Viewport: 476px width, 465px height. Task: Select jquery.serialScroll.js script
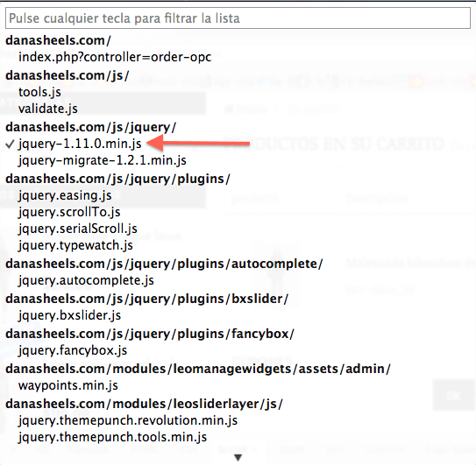pyautogui.click(x=78, y=229)
